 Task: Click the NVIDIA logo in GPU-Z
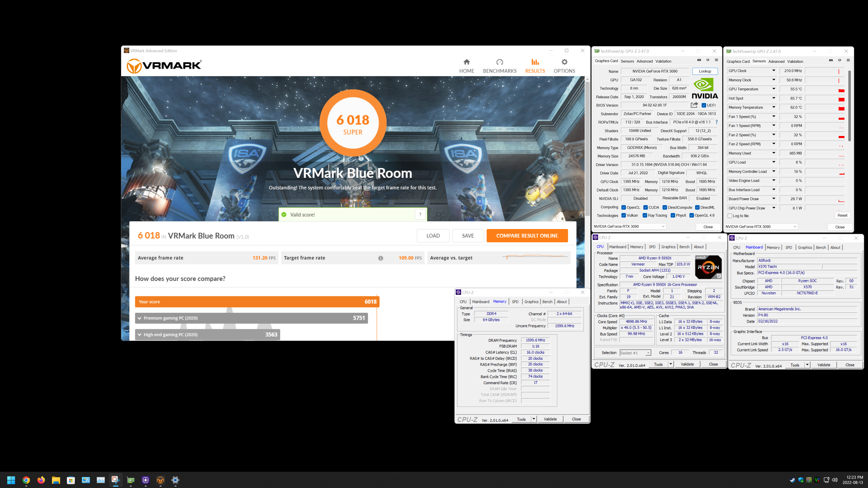click(x=705, y=89)
